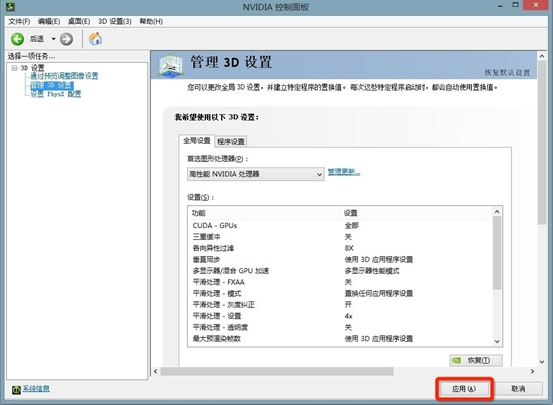This screenshot has width=553, height=405.
Task: Click the System Information icon at bottom left
Action: (16, 389)
